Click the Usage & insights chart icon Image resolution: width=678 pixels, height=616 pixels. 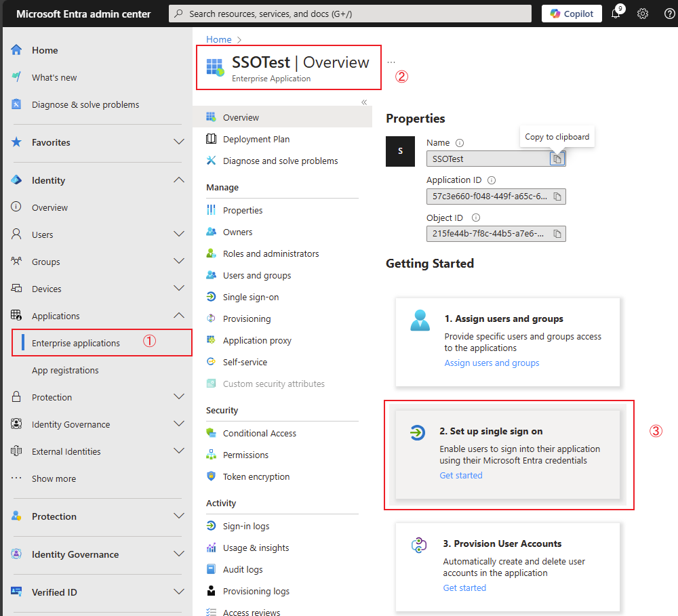point(211,548)
